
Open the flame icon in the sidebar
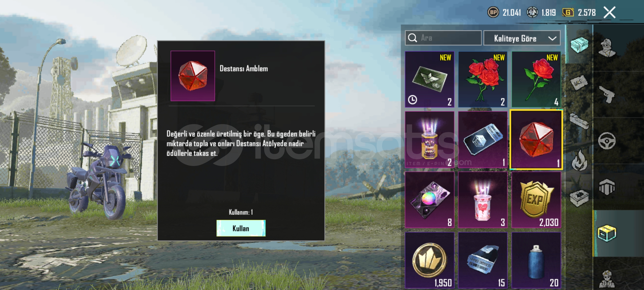(580, 160)
